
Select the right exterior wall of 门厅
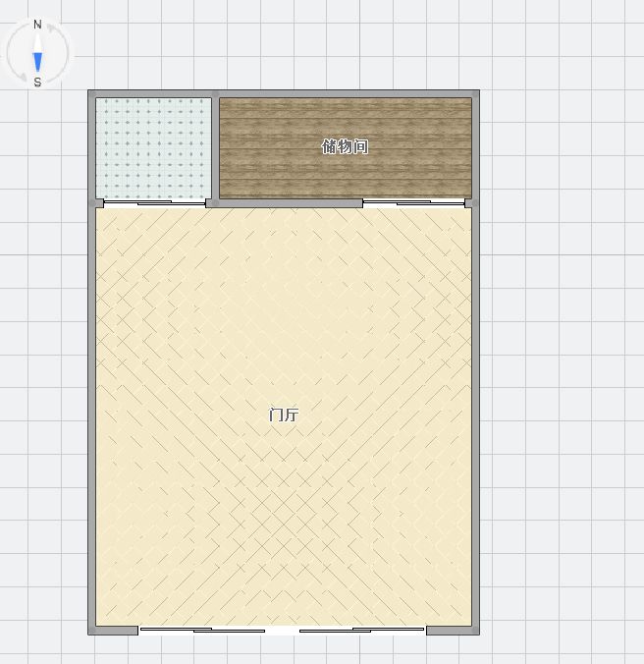pos(476,413)
